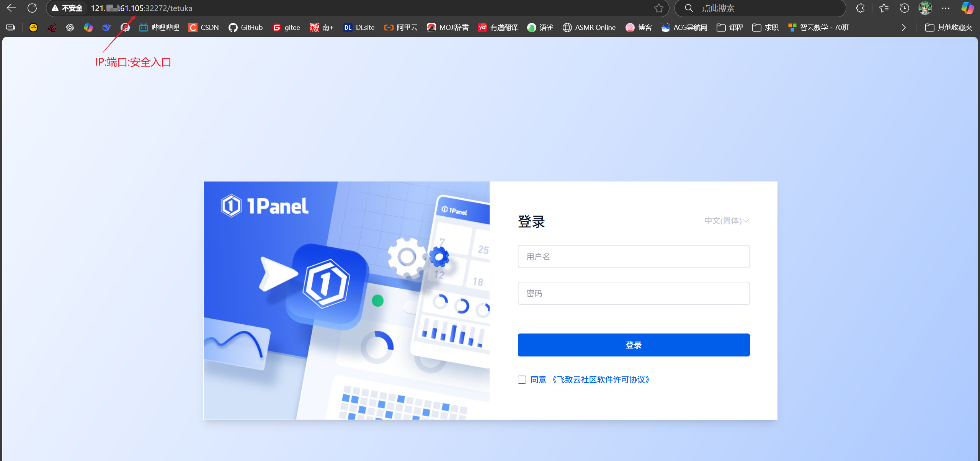Check the 同意 license agreement checkbox
The image size is (980, 461).
click(522, 379)
